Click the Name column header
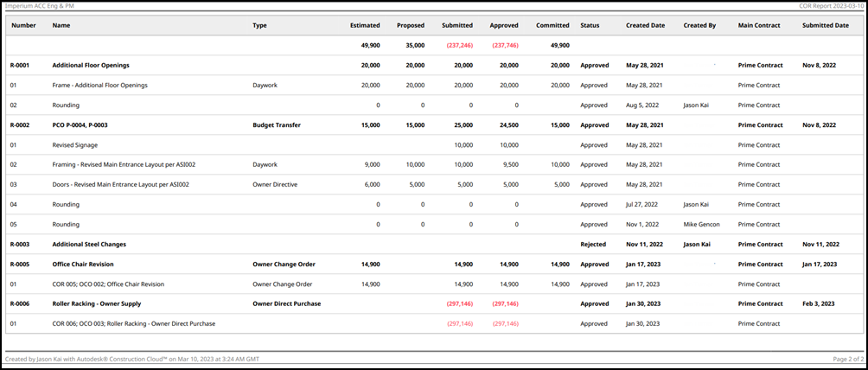Screen dimensions: 868x370 61,25
